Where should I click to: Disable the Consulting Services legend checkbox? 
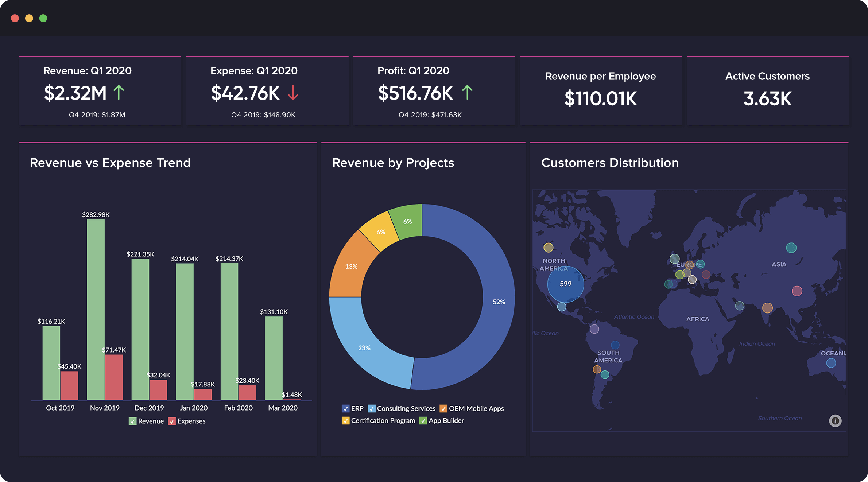(372, 409)
